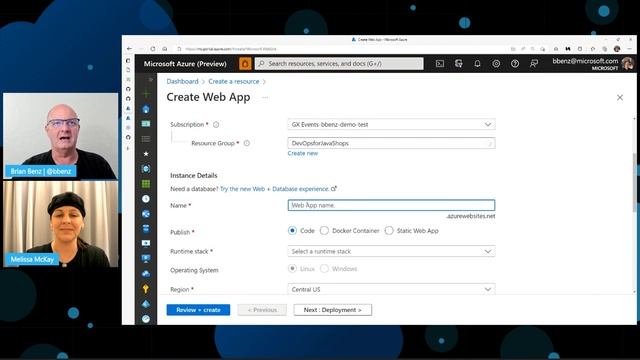The height and width of the screenshot is (360, 640).
Task: Open Azure portal settings gear
Action: pyautogui.click(x=496, y=64)
